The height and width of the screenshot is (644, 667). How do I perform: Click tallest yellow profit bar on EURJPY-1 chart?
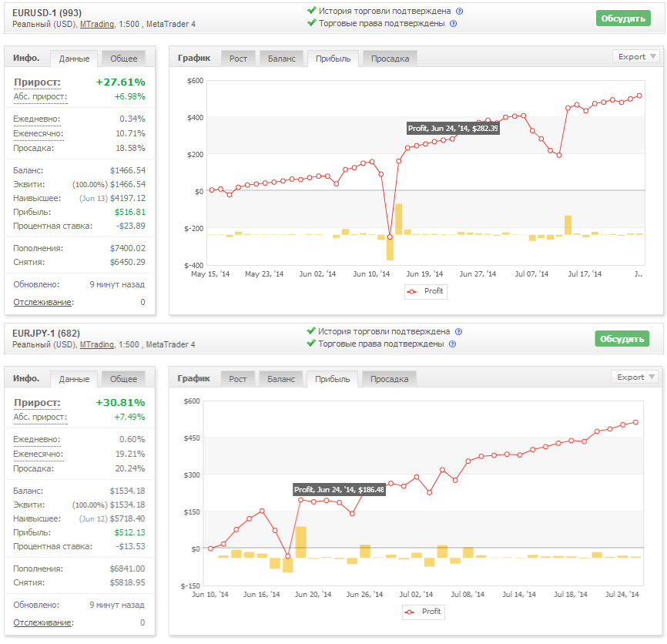(x=300, y=542)
